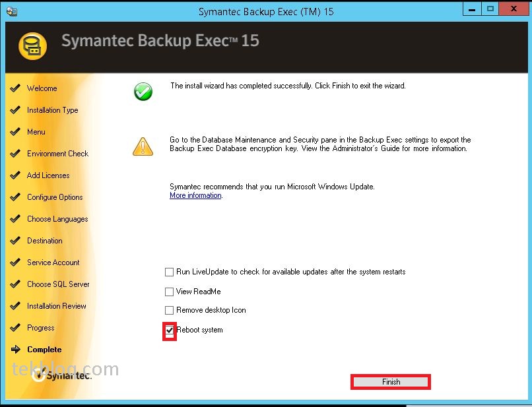Viewport: 532px width, 407px height.
Task: Click checkmark beside Welcome step
Action: (x=15, y=88)
